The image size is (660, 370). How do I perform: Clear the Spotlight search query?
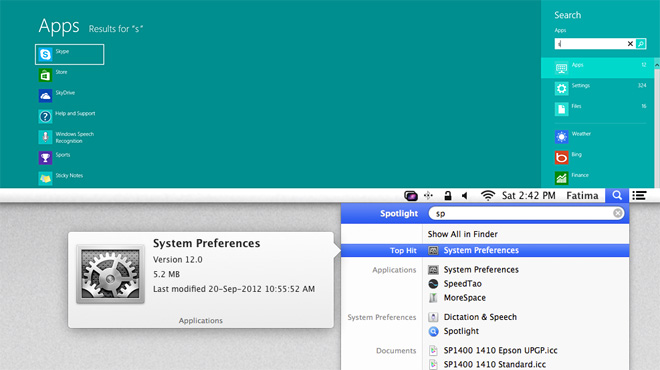617,213
